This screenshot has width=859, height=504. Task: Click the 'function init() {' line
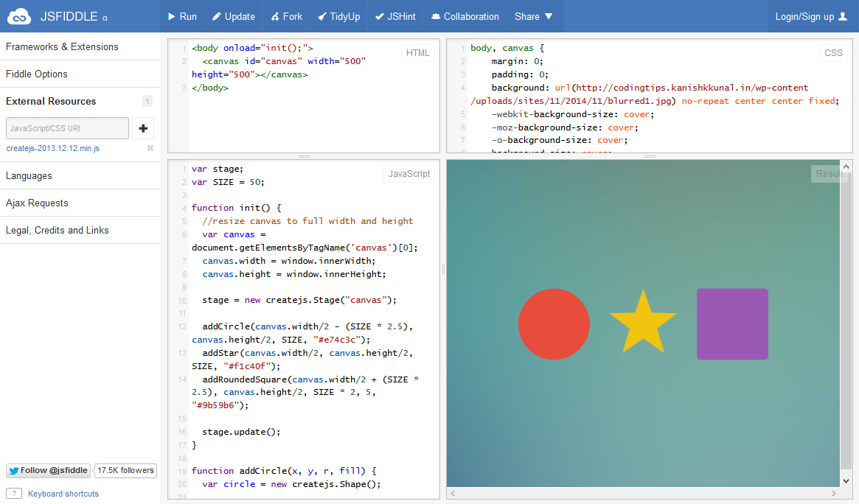tap(236, 208)
